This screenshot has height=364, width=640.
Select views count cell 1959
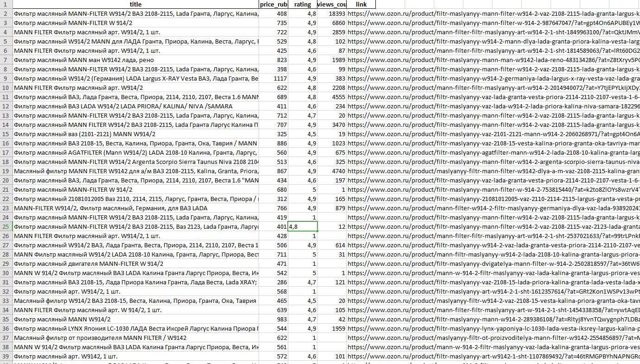pos(332,328)
